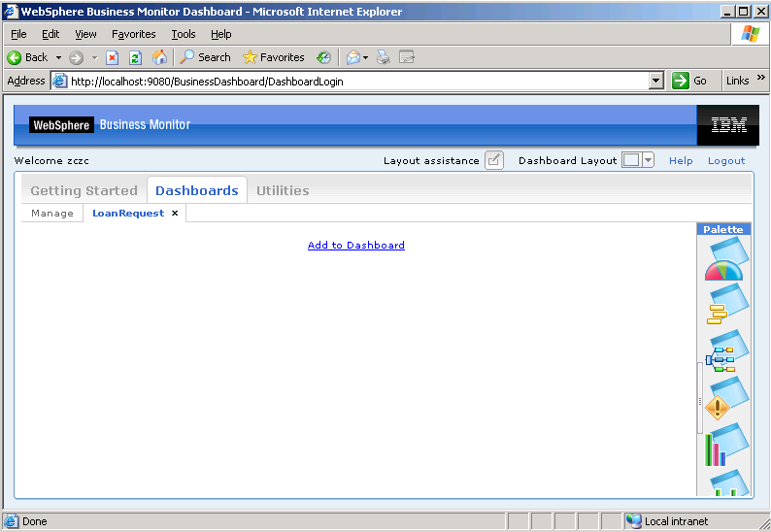Switch to the Utilities tab
This screenshot has height=532, width=771.
tap(283, 190)
